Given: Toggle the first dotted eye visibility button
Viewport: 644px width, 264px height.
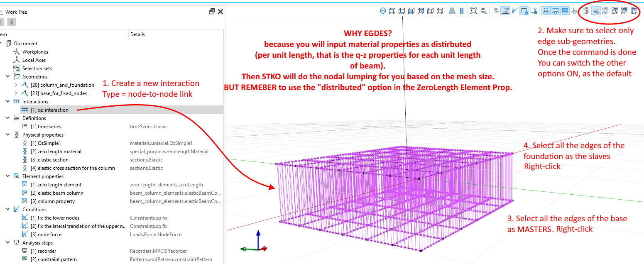Looking at the screenshot, I should [x=546, y=11].
